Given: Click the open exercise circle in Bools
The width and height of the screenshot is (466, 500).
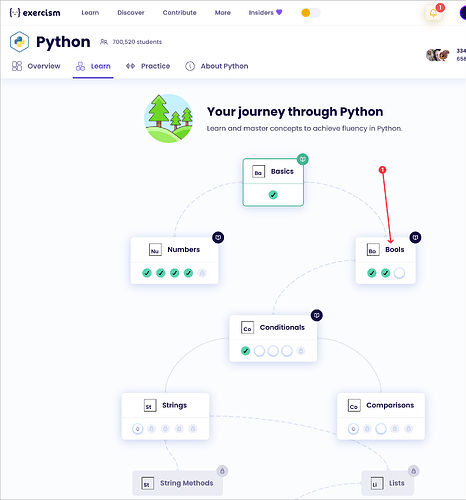Looking at the screenshot, I should click(399, 273).
